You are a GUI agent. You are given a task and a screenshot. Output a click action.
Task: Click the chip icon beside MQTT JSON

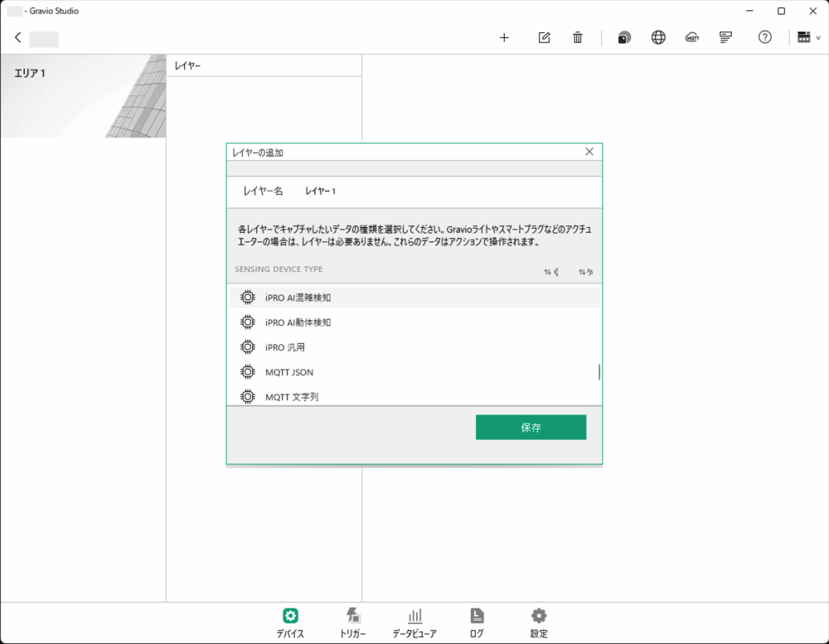coord(247,372)
